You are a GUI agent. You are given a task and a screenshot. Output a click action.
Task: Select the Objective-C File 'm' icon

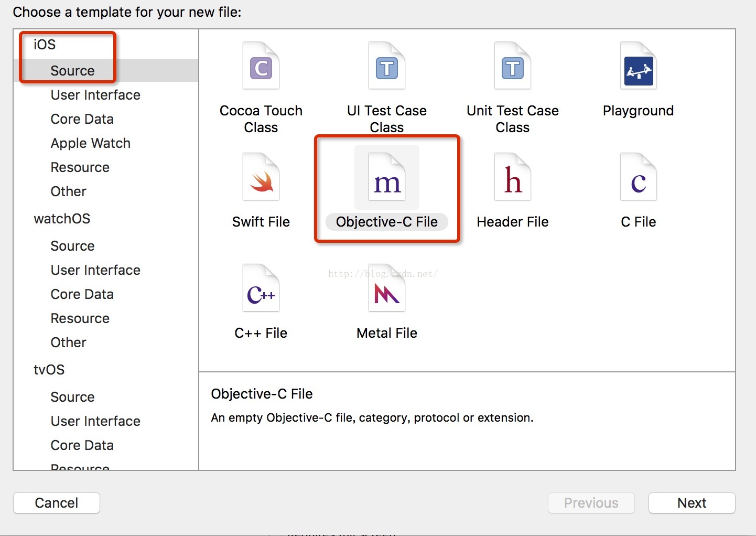[387, 177]
